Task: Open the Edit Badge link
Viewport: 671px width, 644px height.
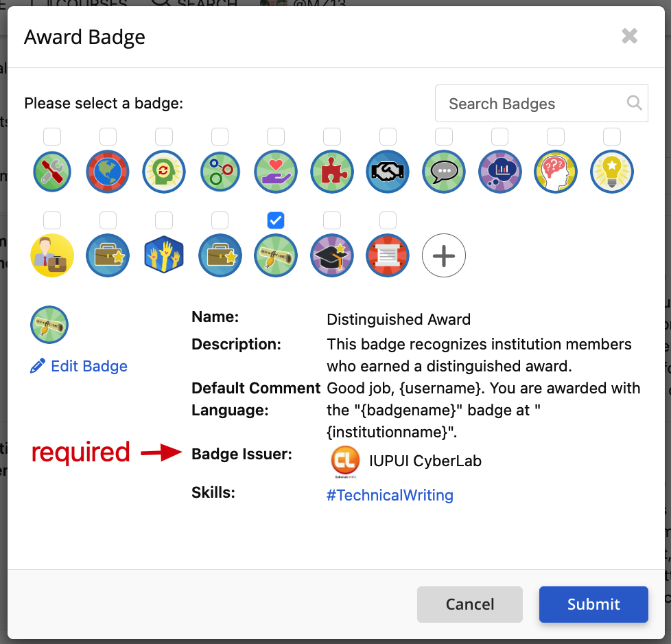Action: [x=79, y=366]
